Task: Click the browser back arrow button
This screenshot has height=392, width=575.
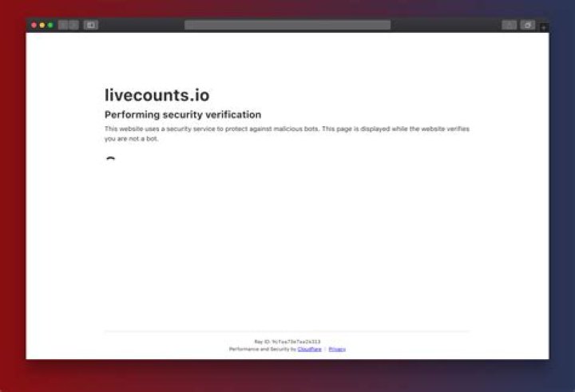Action: pos(64,25)
